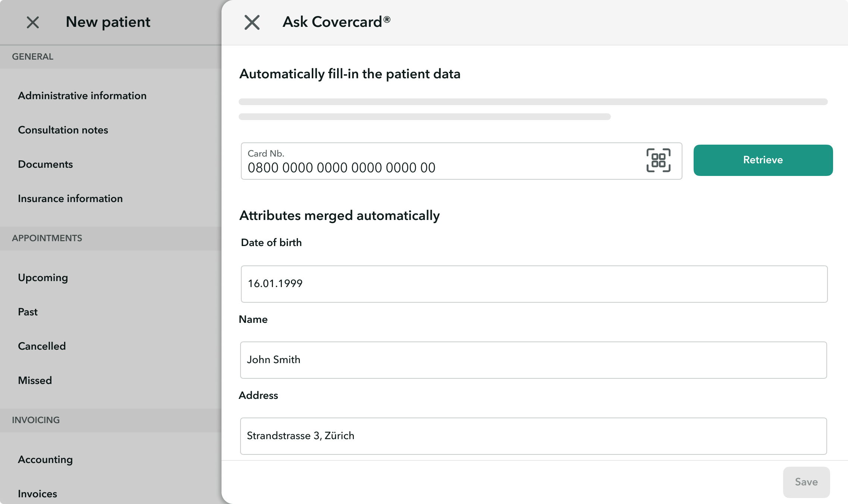View Upcoming appointments

click(x=43, y=277)
